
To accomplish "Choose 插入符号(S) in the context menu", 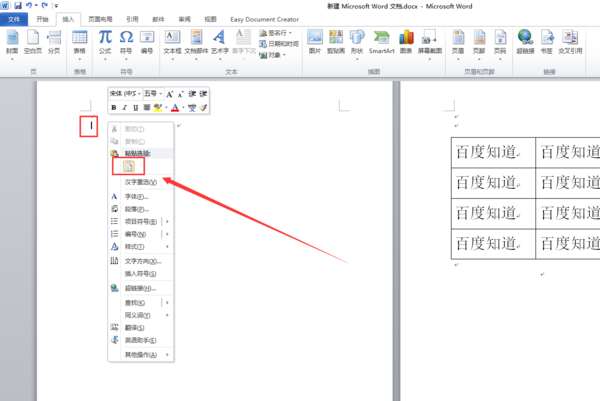I will coord(140,274).
